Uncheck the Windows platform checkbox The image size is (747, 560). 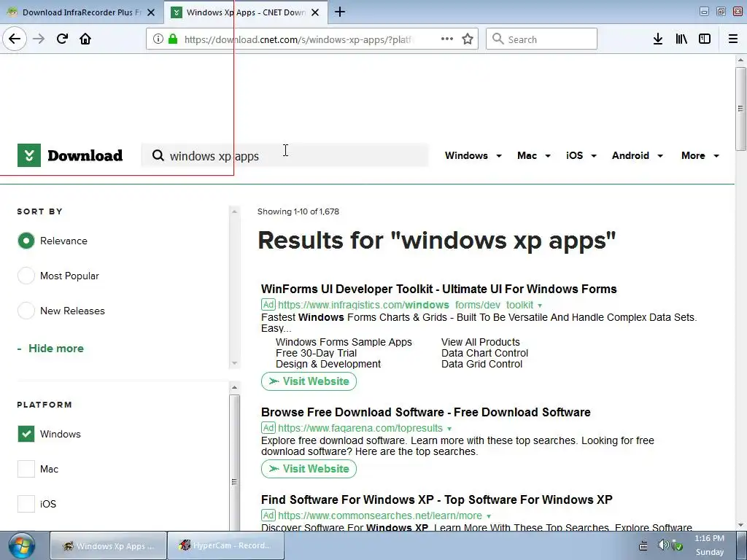26,434
